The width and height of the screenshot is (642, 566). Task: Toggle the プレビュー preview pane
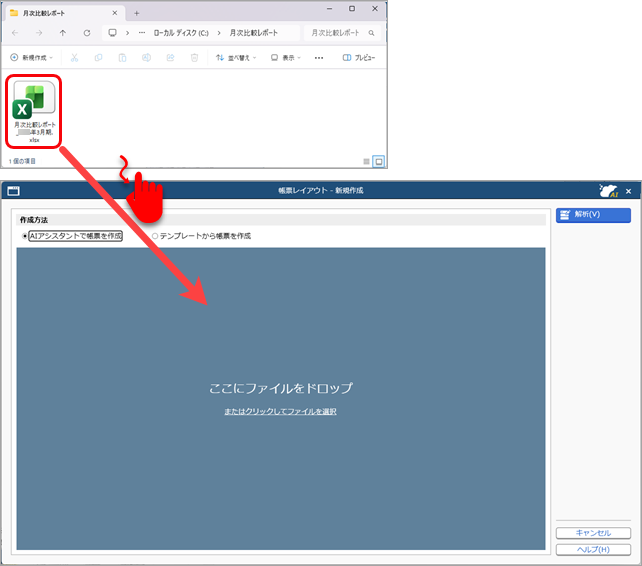click(359, 58)
